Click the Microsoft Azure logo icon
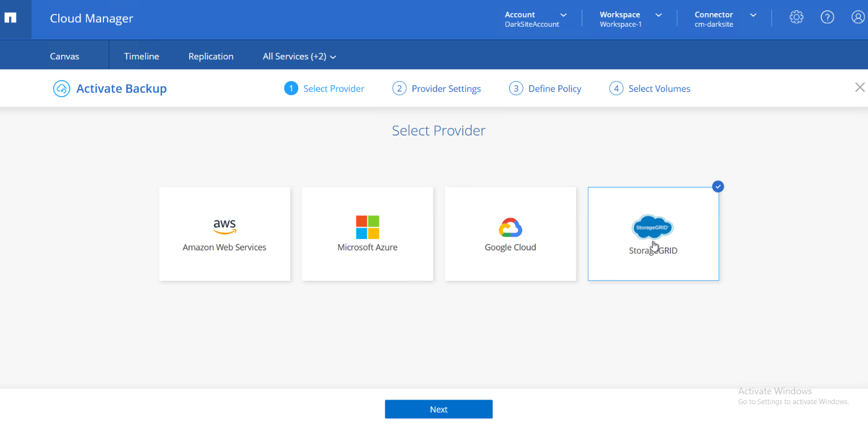The height and width of the screenshot is (423, 868). [x=367, y=227]
